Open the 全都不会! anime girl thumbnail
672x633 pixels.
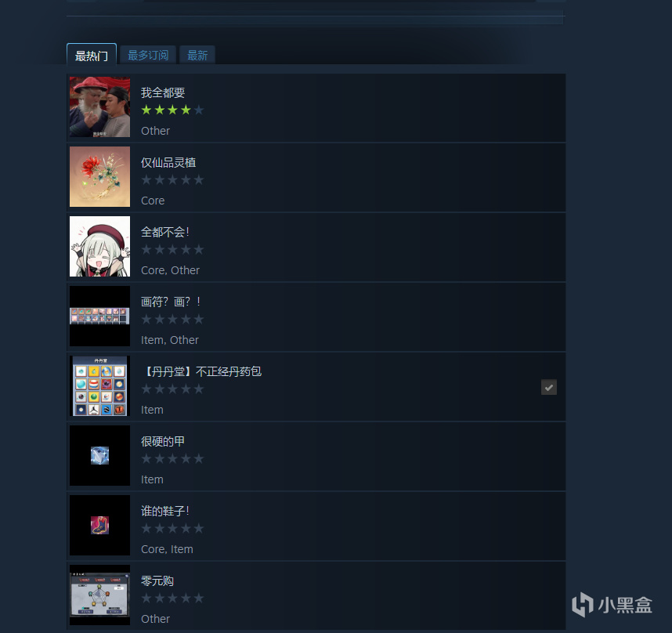(99, 247)
